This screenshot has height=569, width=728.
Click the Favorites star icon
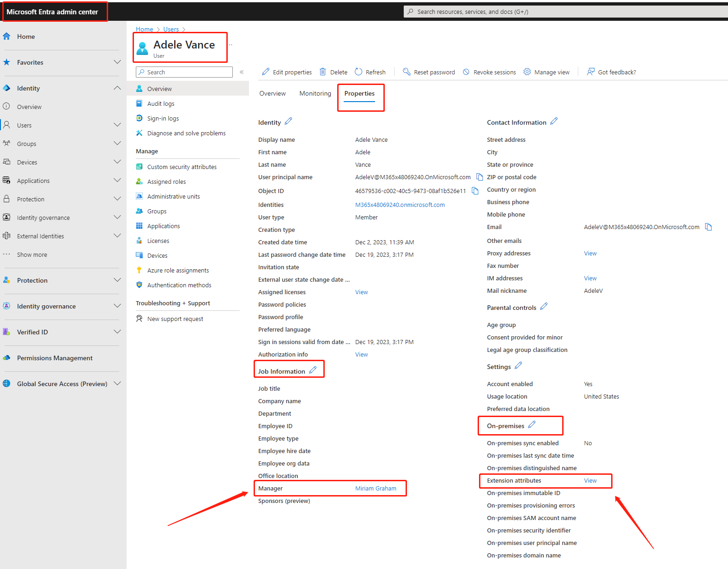pyautogui.click(x=6, y=62)
